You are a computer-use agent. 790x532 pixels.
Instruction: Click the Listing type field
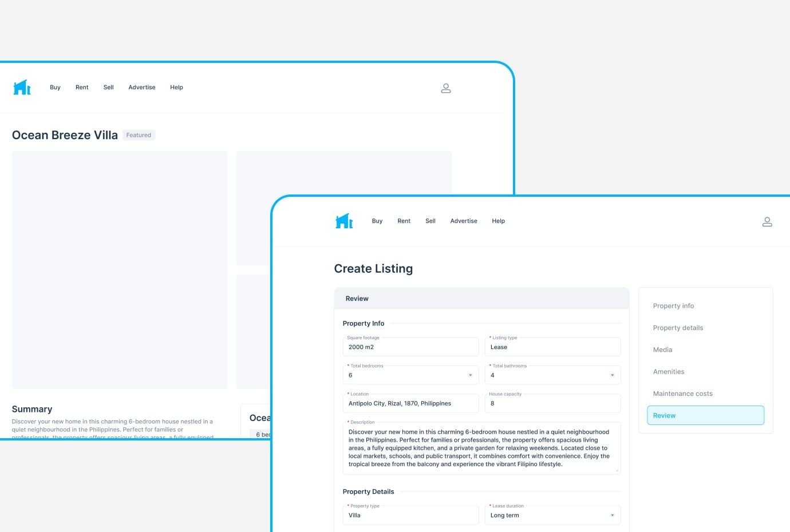[x=553, y=347]
